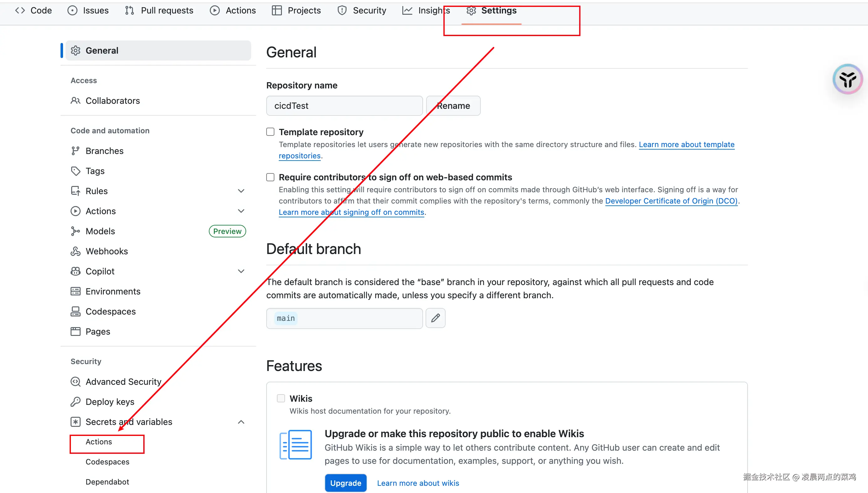This screenshot has width=868, height=493.
Task: Go to the Projects tab
Action: 296,10
